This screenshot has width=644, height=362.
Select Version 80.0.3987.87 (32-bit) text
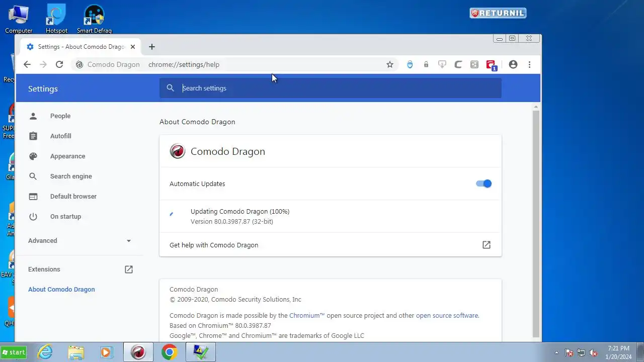(232, 222)
